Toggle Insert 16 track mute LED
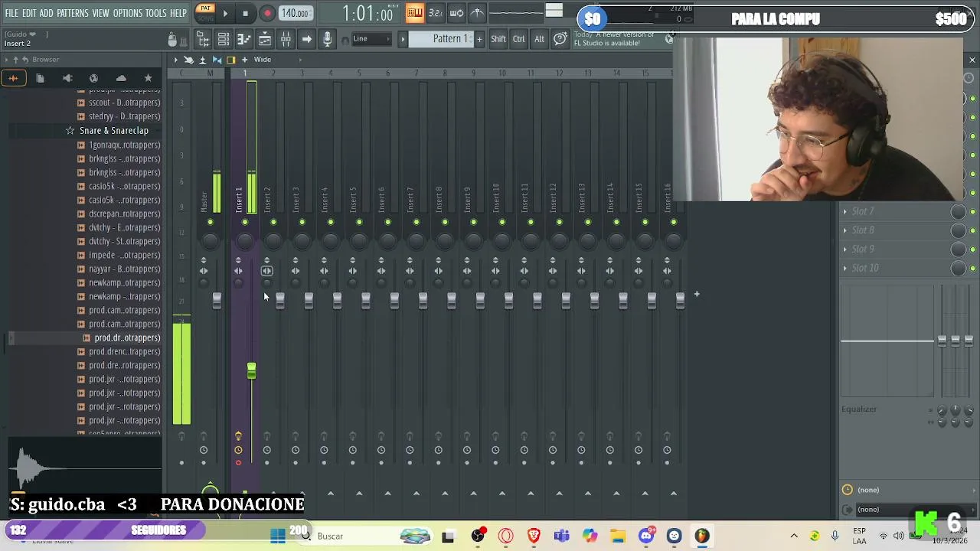Image resolution: width=980 pixels, height=551 pixels. tap(674, 223)
